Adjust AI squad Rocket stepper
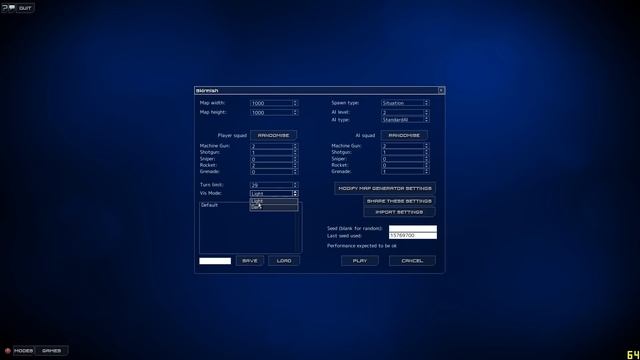Screen dimensions: 640x360 coord(427,165)
